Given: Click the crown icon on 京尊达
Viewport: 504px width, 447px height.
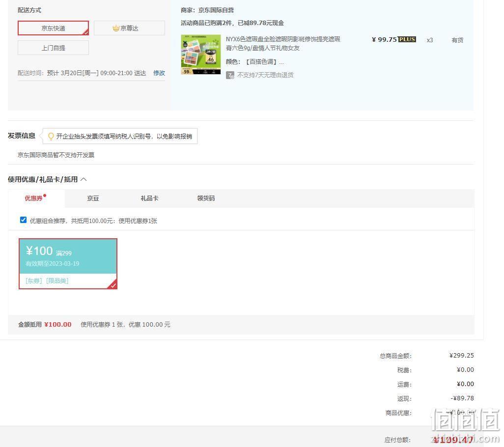Looking at the screenshot, I should pyautogui.click(x=116, y=28).
